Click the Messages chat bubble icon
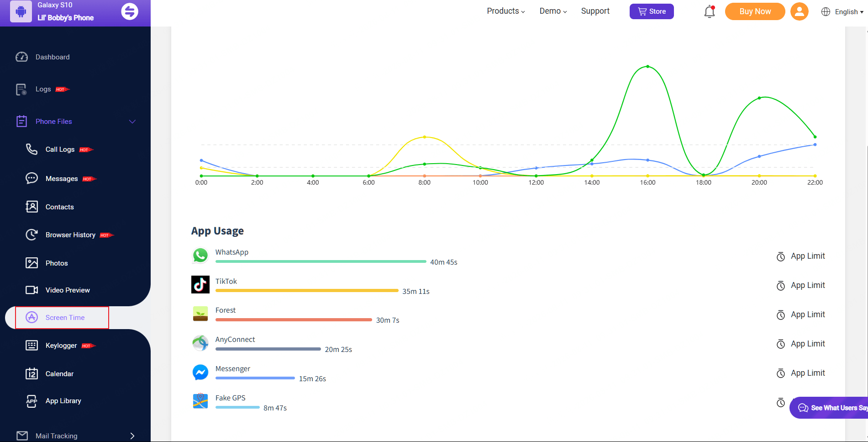The height and width of the screenshot is (442, 868). pos(32,178)
